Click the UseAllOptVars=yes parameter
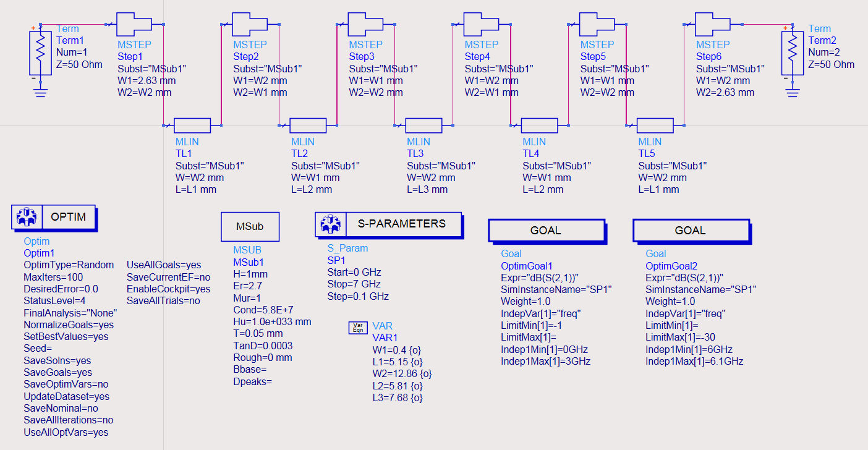 (x=66, y=433)
